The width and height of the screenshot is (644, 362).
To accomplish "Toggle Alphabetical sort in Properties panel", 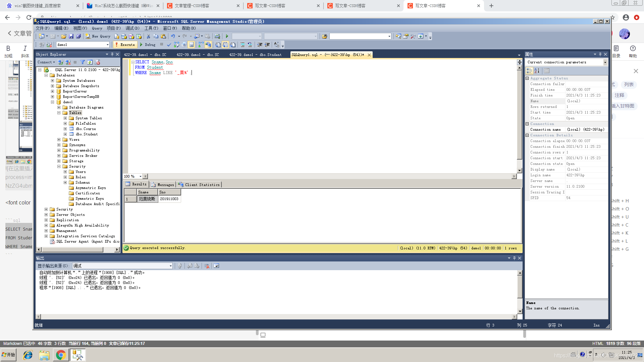I will point(537,71).
